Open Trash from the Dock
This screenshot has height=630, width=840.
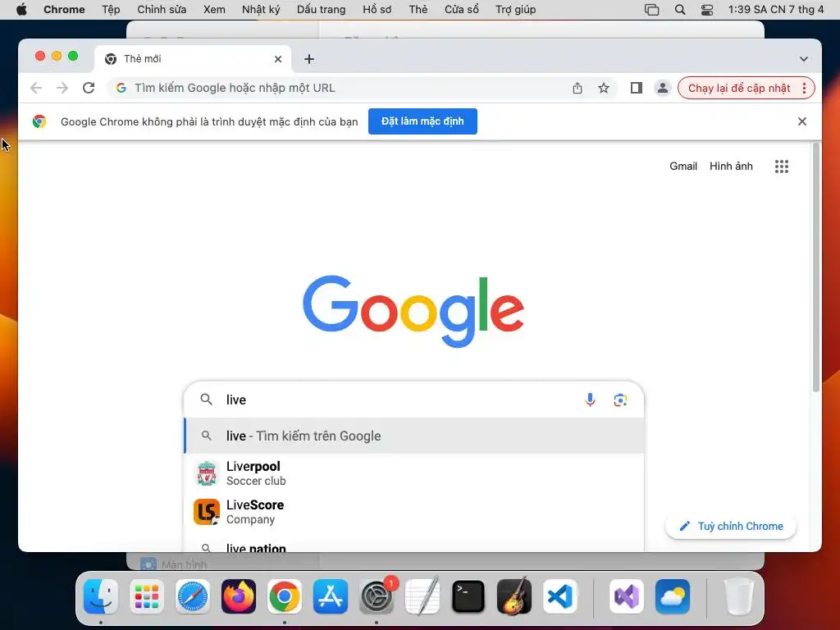[739, 596]
